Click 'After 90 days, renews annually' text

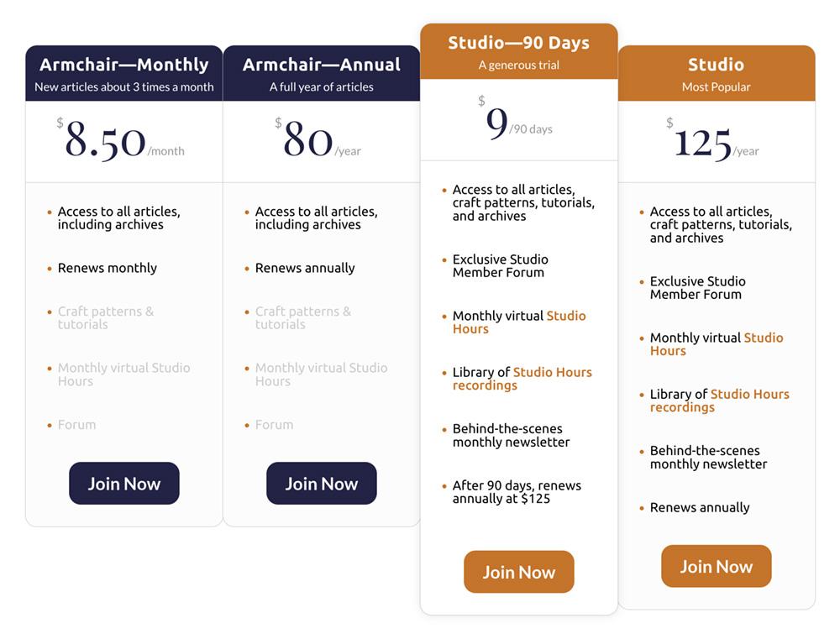tap(517, 492)
